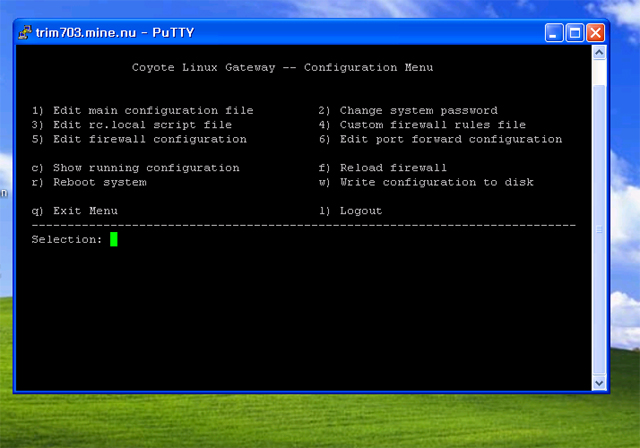
Task: Click the PuTTY icon in the title bar
Action: pyautogui.click(x=25, y=33)
